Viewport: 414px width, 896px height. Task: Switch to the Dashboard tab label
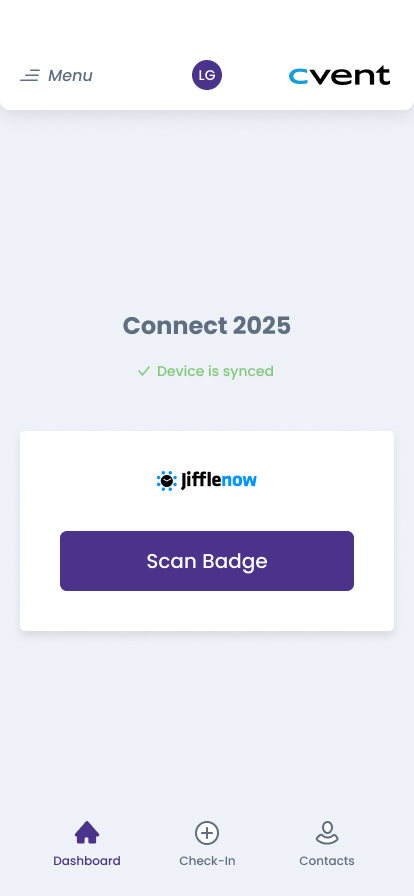[87, 861]
